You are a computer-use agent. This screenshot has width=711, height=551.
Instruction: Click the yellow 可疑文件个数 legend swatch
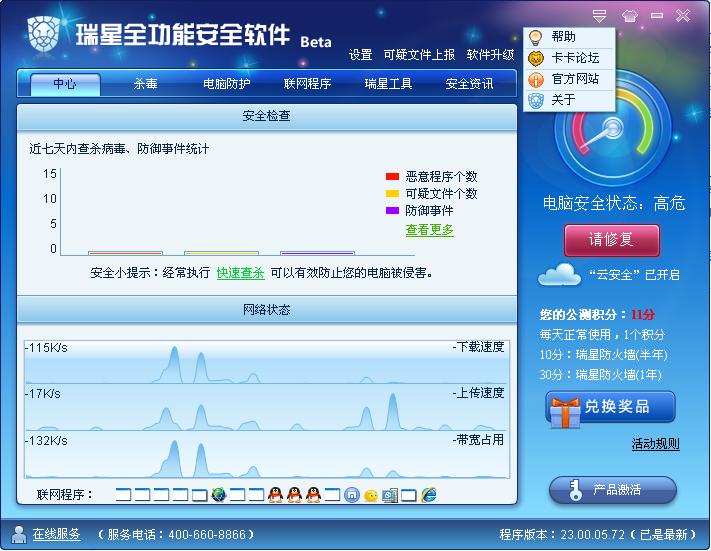(392, 194)
